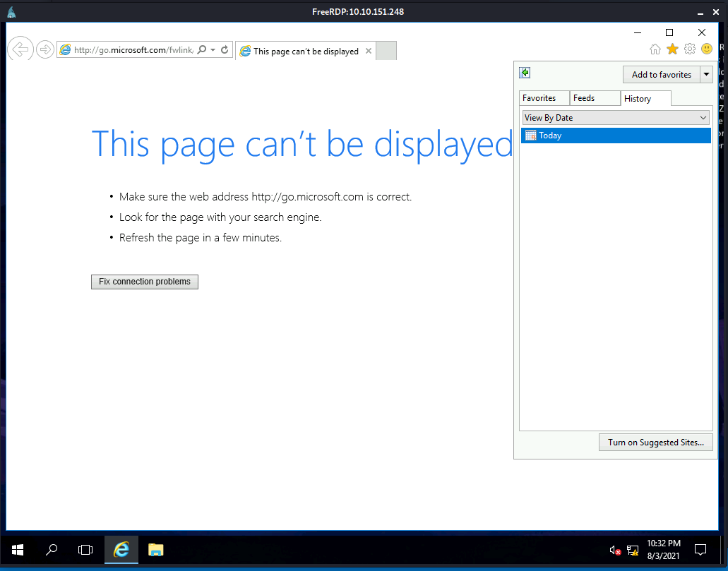
Task: Click the smiley feedback icon
Action: (708, 49)
